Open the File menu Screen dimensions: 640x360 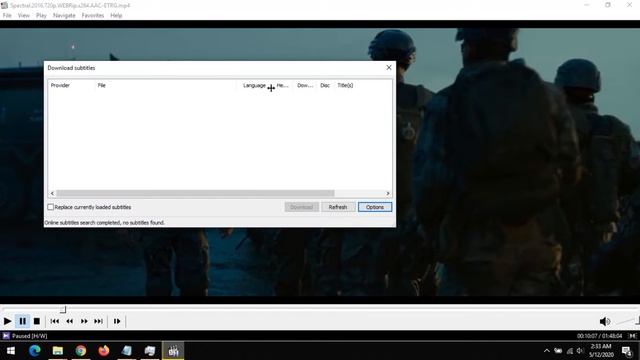pos(7,16)
